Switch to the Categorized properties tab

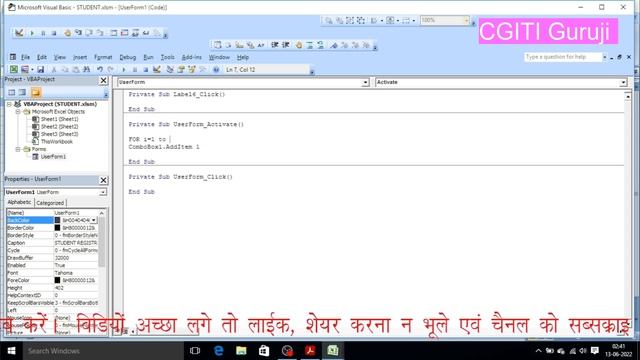(x=50, y=203)
